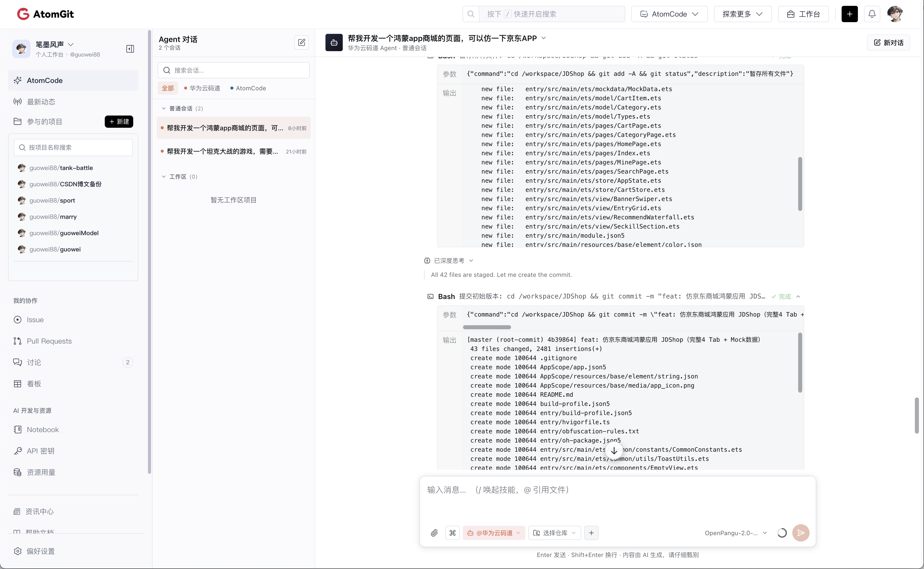This screenshot has height=569, width=924.
Task: Select the 华为云码道 filter tab
Action: click(202, 88)
